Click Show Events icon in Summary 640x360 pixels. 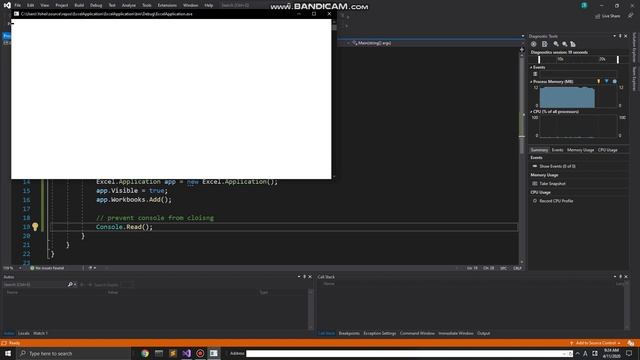(535, 166)
